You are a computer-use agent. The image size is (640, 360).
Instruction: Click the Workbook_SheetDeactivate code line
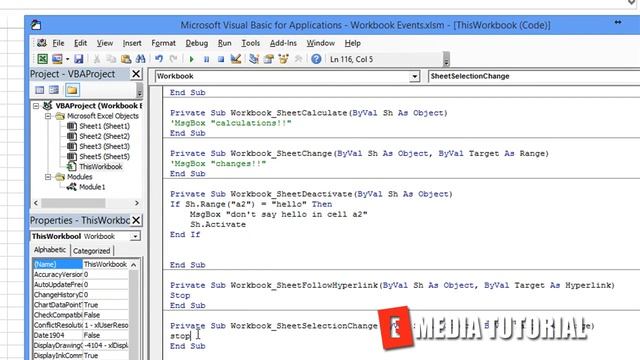[x=311, y=194]
